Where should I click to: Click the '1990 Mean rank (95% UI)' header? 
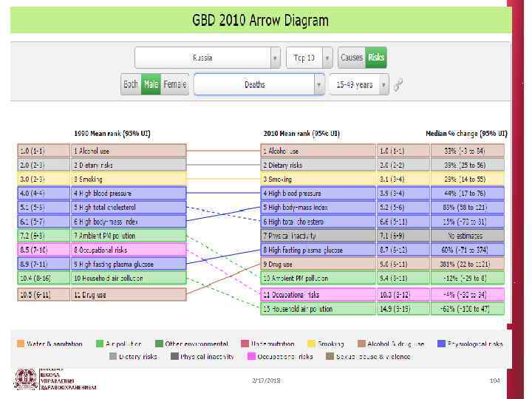pyautogui.click(x=112, y=133)
